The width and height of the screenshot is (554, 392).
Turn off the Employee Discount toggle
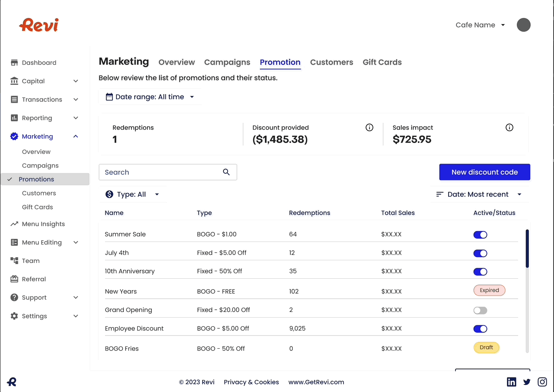(x=480, y=329)
